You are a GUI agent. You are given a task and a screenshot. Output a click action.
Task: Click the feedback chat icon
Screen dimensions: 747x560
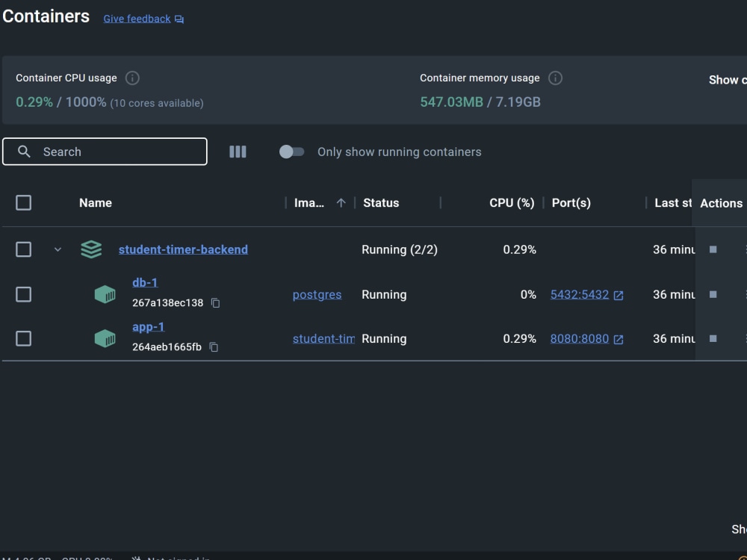pyautogui.click(x=179, y=19)
